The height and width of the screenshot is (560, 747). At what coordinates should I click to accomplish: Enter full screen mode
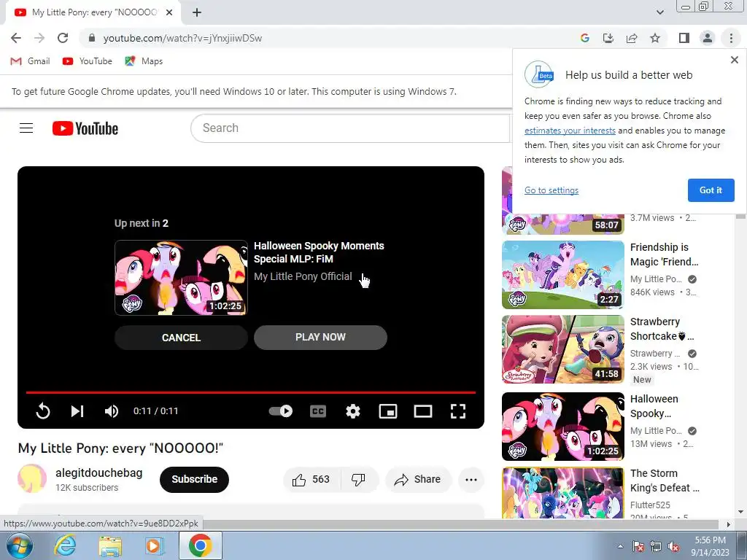[458, 411]
